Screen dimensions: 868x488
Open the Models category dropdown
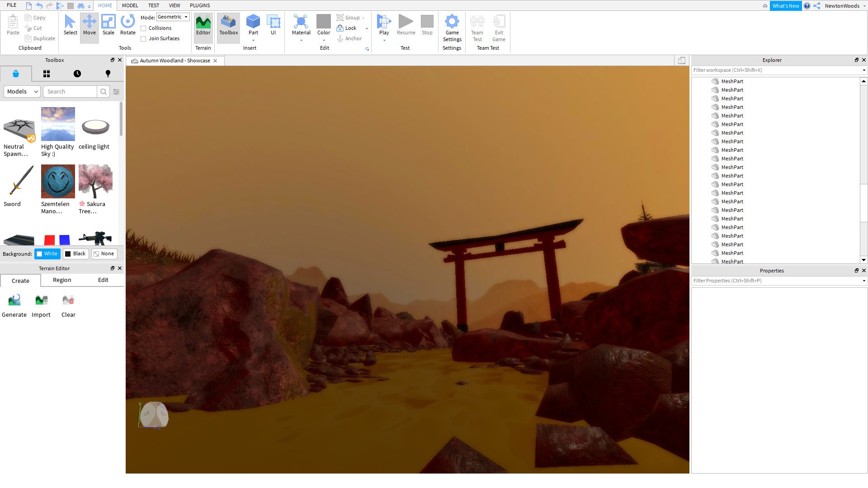tap(22, 92)
